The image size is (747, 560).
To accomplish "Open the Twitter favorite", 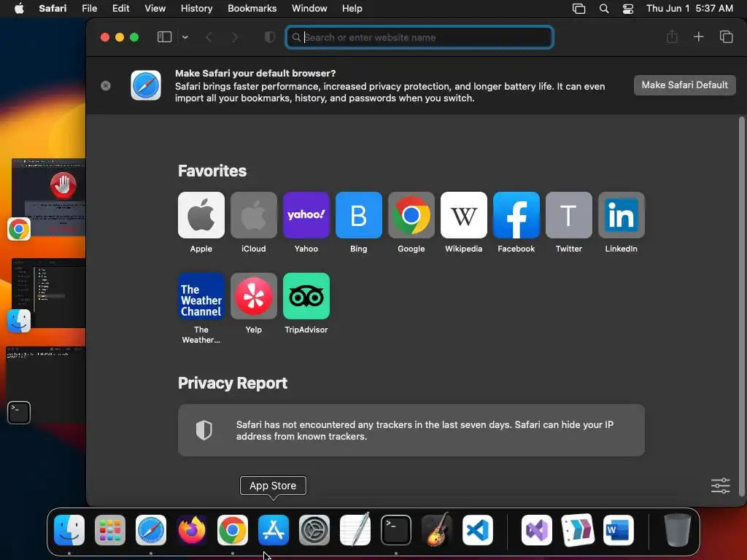I will 569,215.
